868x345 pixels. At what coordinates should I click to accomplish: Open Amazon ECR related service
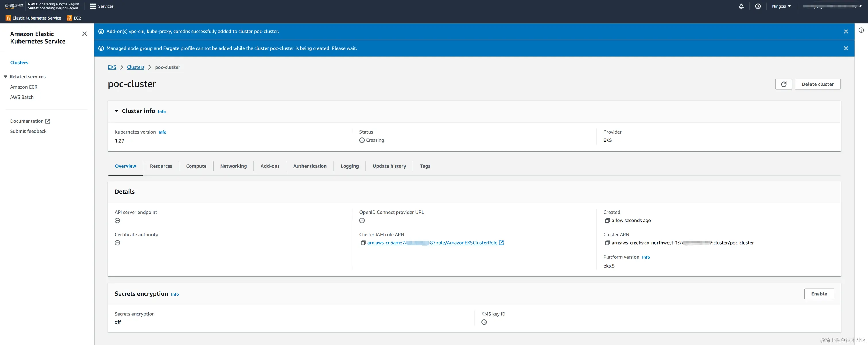coord(24,87)
